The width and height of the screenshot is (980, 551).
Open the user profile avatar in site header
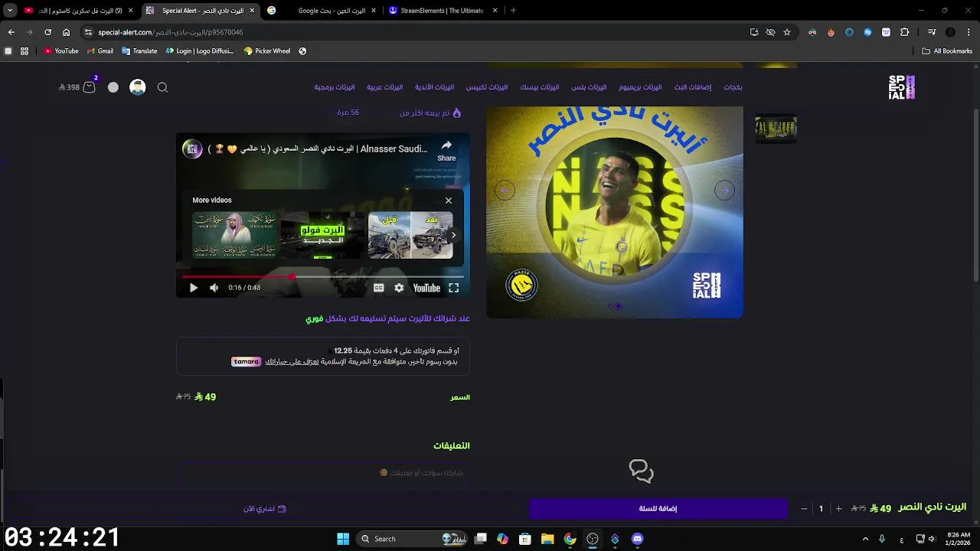(x=138, y=87)
